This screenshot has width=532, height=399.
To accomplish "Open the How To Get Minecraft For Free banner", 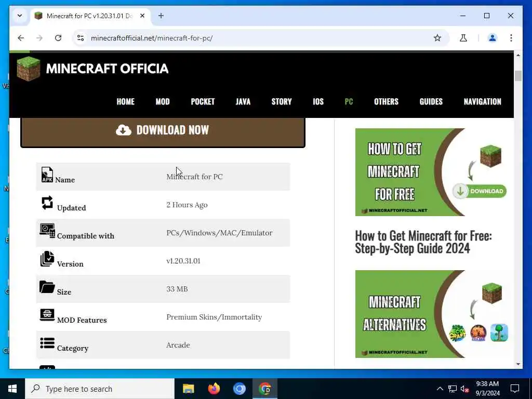I will coord(431,172).
